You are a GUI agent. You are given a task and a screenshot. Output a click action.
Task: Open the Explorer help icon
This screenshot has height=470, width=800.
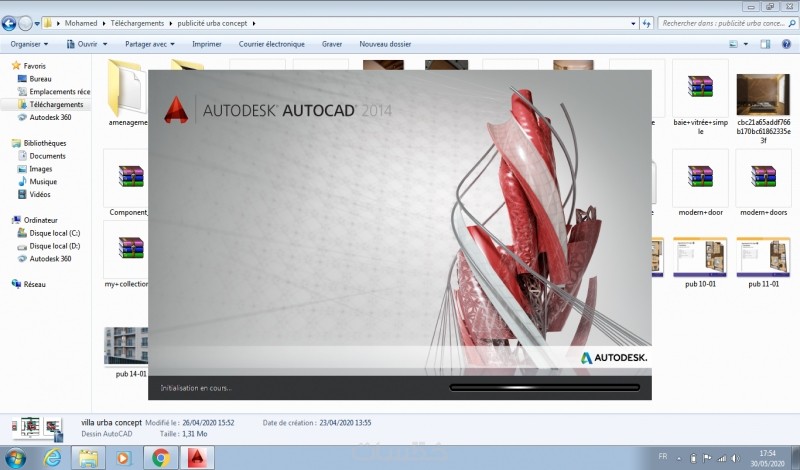(x=786, y=44)
